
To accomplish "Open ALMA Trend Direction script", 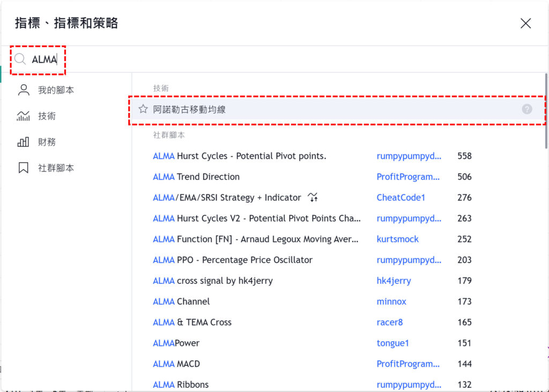I will point(196,177).
